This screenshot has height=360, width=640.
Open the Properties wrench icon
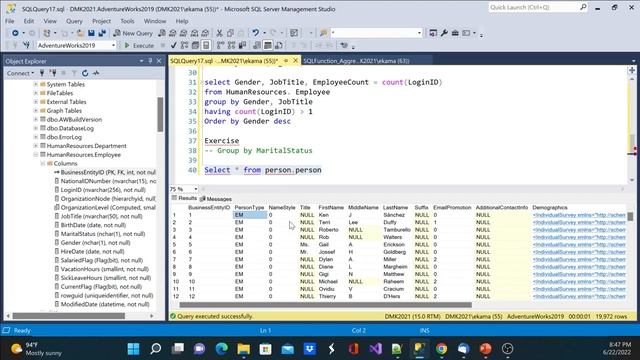(x=444, y=33)
